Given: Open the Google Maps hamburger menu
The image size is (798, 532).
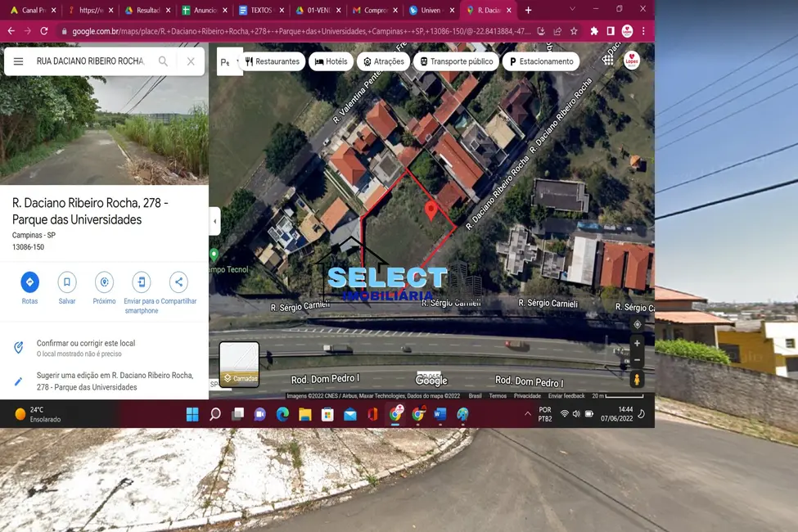Looking at the screenshot, I should pyautogui.click(x=18, y=61).
